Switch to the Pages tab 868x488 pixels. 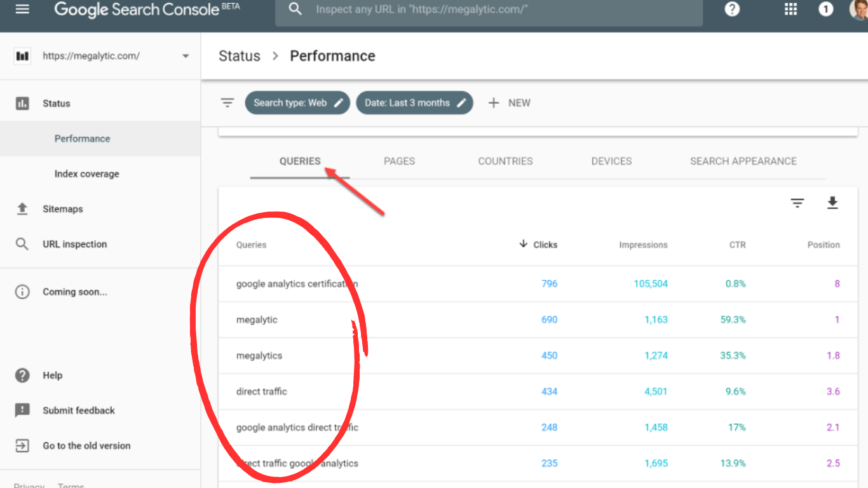point(400,161)
